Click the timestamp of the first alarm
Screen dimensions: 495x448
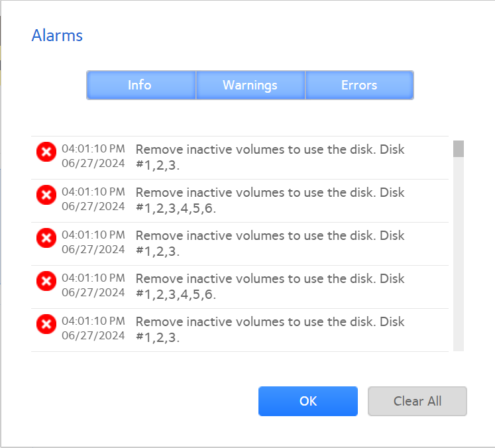coord(93,157)
